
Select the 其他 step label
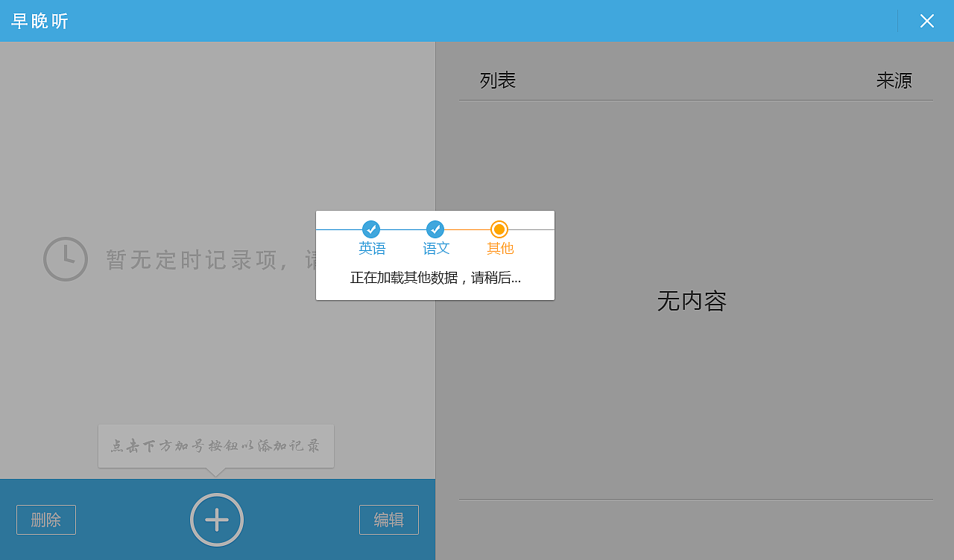click(500, 249)
